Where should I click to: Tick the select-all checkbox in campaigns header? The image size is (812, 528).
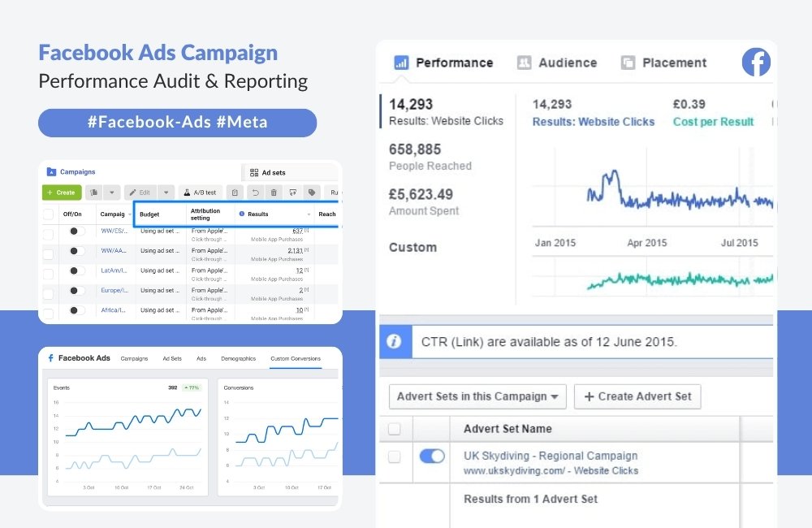pos(48,214)
